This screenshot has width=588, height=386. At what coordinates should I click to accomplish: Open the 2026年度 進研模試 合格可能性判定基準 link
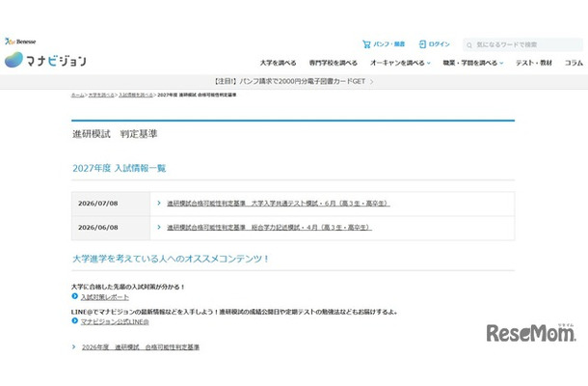[x=141, y=347]
